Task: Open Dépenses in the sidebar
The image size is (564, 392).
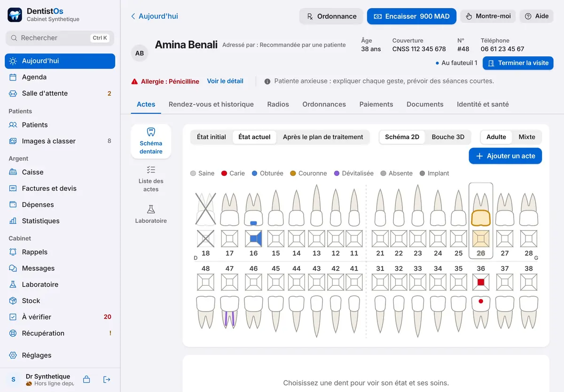Action: [x=60, y=205]
